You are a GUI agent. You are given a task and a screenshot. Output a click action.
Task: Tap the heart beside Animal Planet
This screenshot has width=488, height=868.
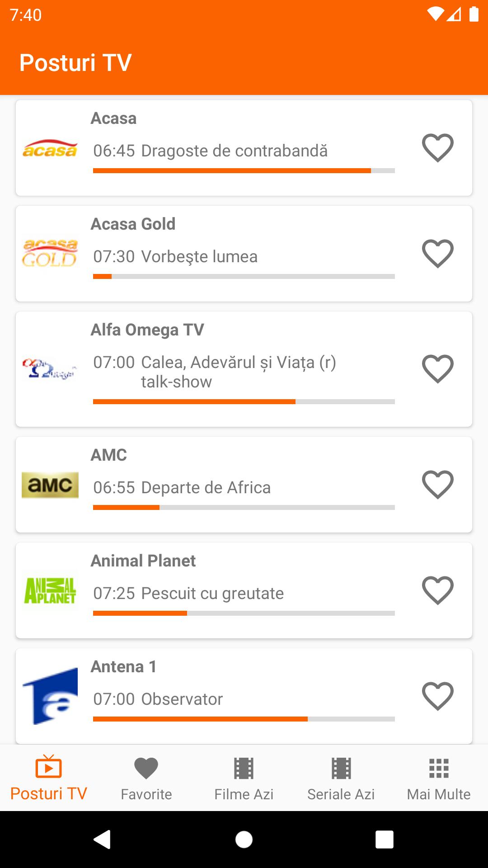click(x=437, y=590)
